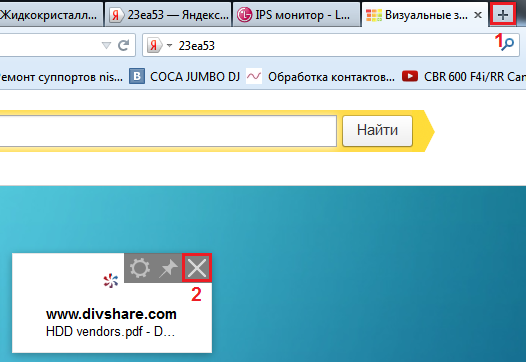
Task: Click the divshare logo on the tile
Action: 111,280
